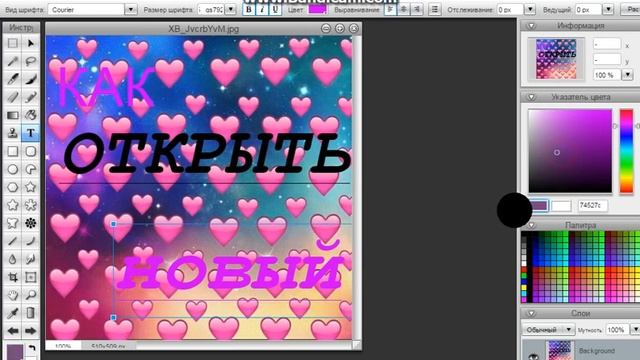The image size is (640, 360).
Task: Align text to the right
Action: point(416,9)
